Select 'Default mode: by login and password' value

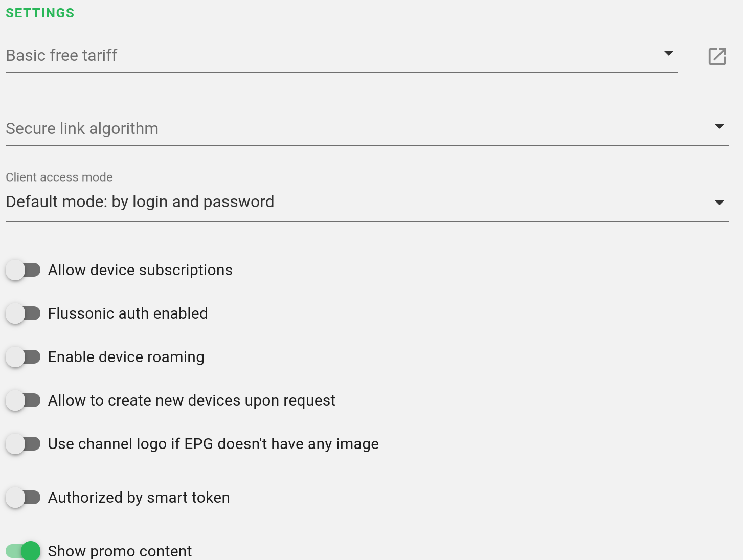point(140,202)
